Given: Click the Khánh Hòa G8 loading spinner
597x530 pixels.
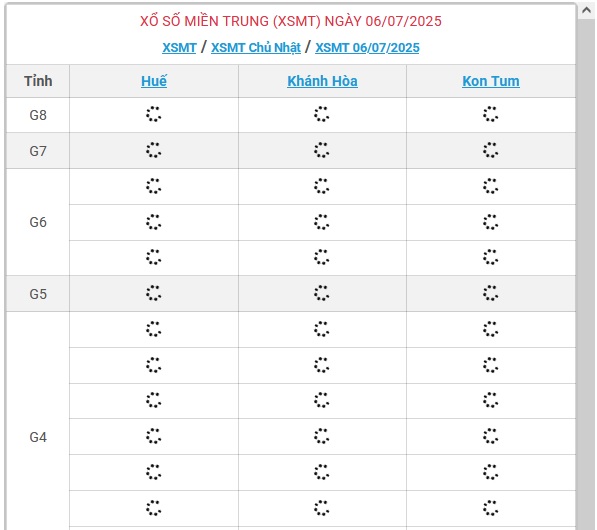Looking at the screenshot, I should 322,114.
